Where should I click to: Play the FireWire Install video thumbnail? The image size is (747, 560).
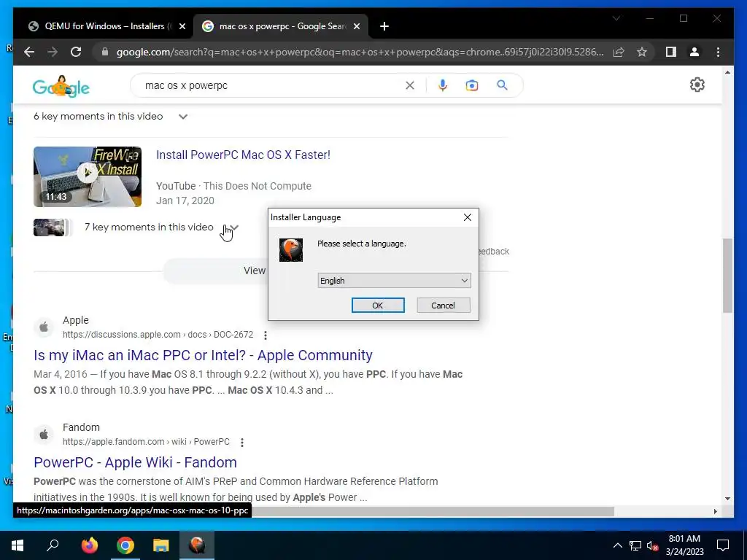click(88, 176)
